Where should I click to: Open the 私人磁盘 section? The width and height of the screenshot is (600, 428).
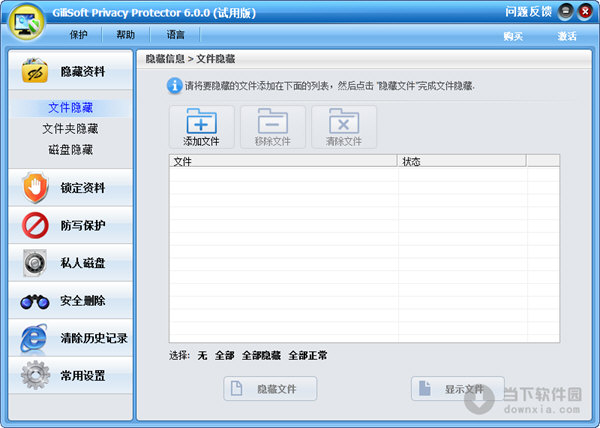point(70,263)
